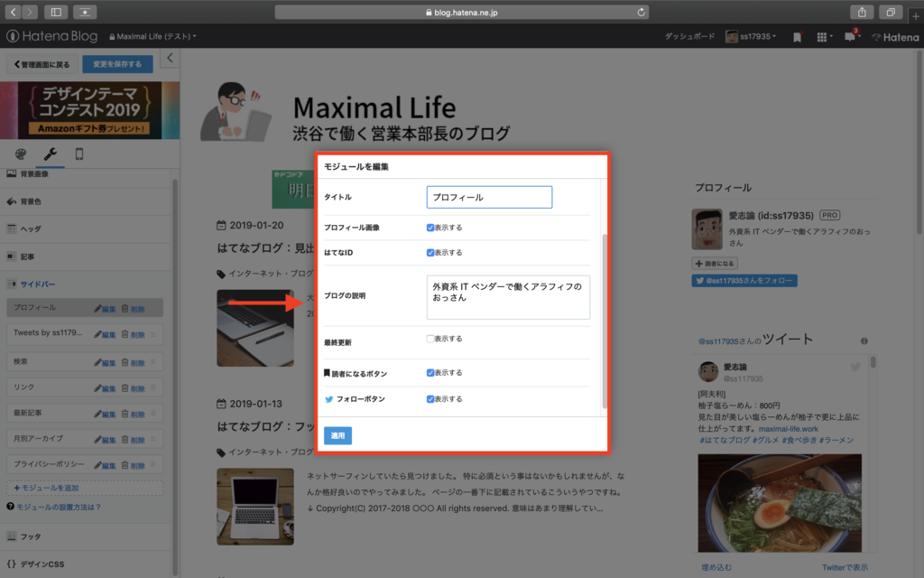Click the laptop thumbnail of 2019-01-13 post
924x578 pixels.
pos(255,507)
